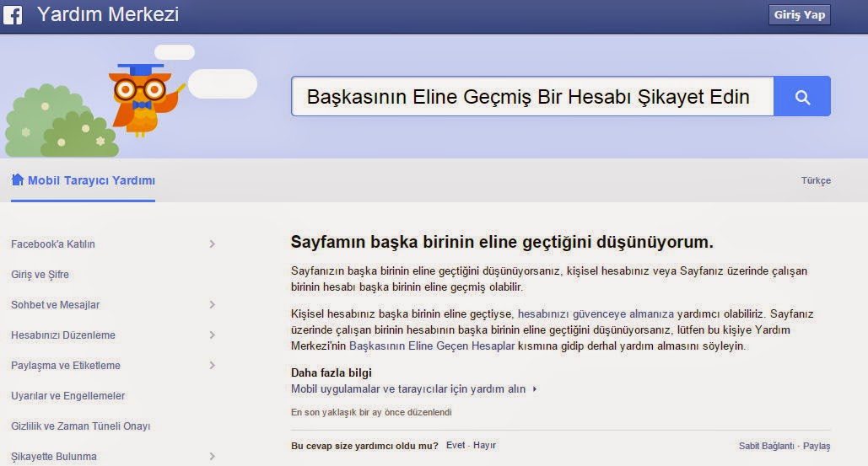Change the language via Türkçe
868x466 pixels.
coord(816,181)
